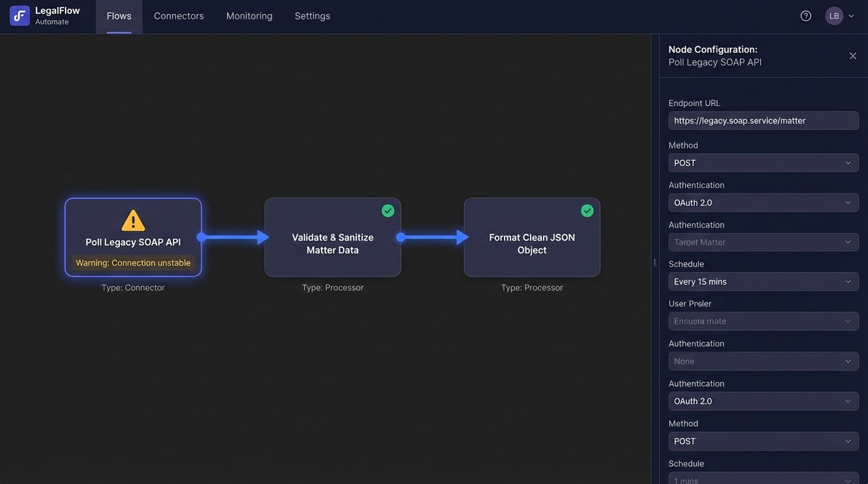Click green checkmark on Format Clean JSON node

587,210
